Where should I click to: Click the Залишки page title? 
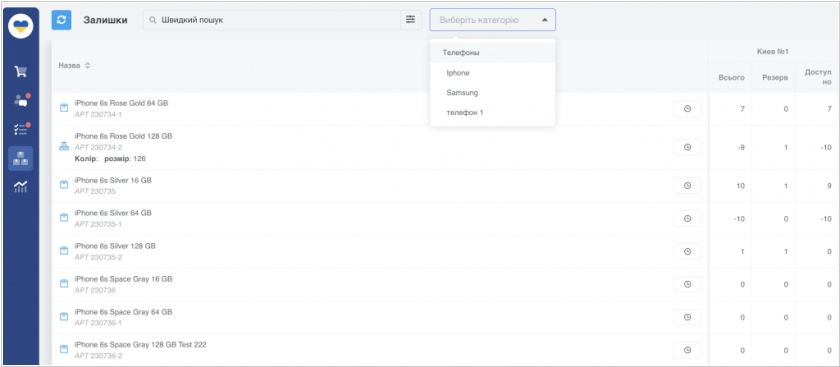click(105, 20)
